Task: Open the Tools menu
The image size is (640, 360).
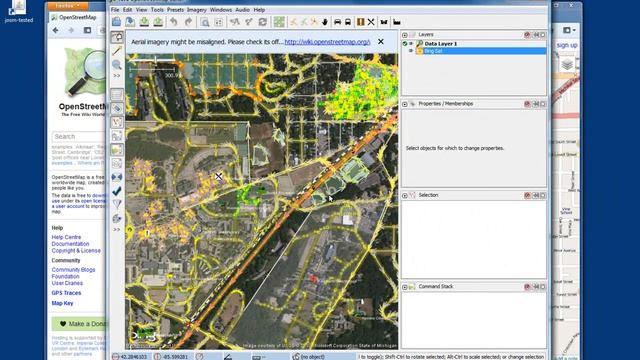Action: [157, 10]
